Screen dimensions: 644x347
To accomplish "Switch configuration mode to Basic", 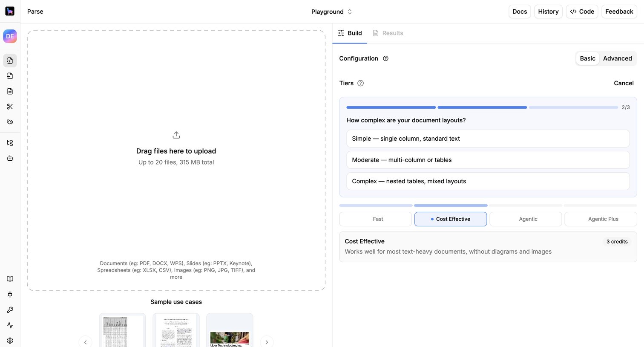I will [588, 58].
